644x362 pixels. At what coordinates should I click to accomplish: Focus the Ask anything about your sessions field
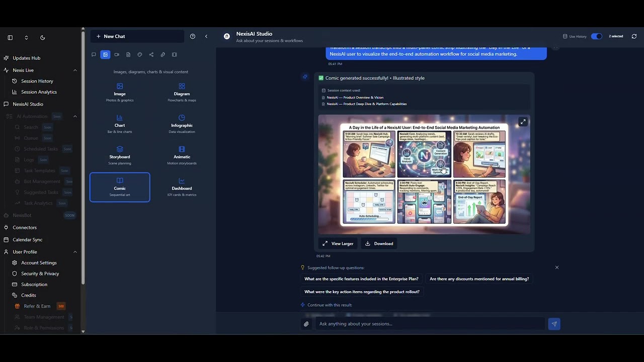[x=430, y=324]
